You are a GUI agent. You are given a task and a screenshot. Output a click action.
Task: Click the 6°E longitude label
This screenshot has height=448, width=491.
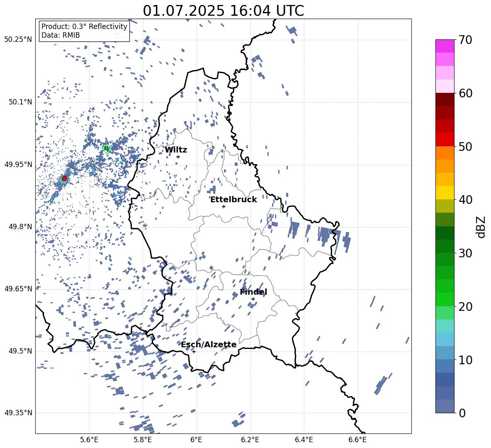click(196, 440)
